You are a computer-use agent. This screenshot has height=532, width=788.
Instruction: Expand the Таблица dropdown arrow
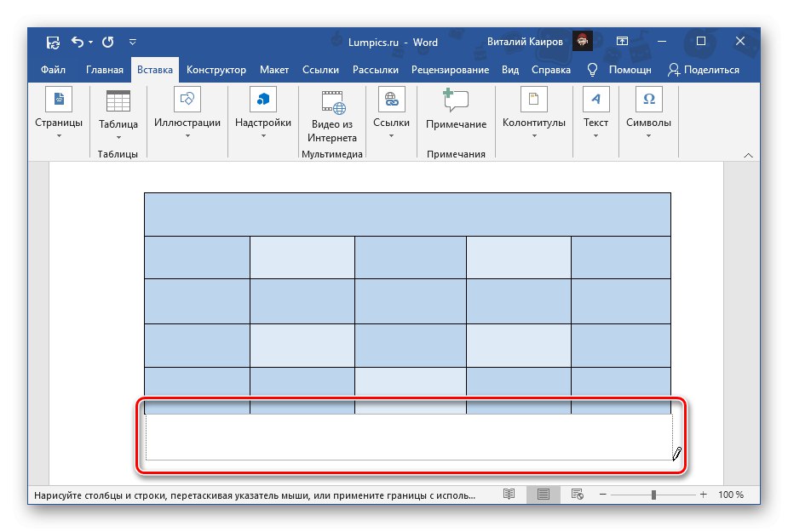tap(118, 137)
